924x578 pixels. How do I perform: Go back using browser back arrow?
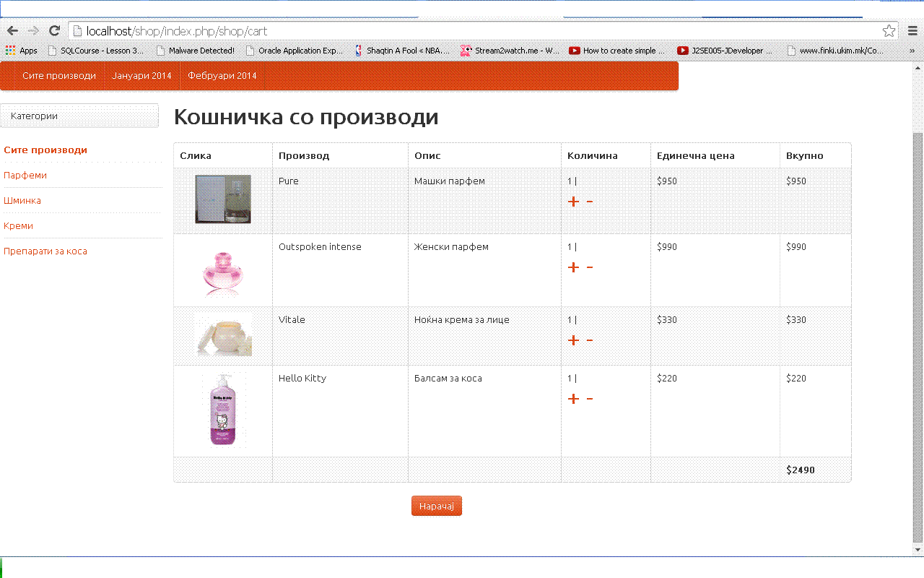(12, 31)
